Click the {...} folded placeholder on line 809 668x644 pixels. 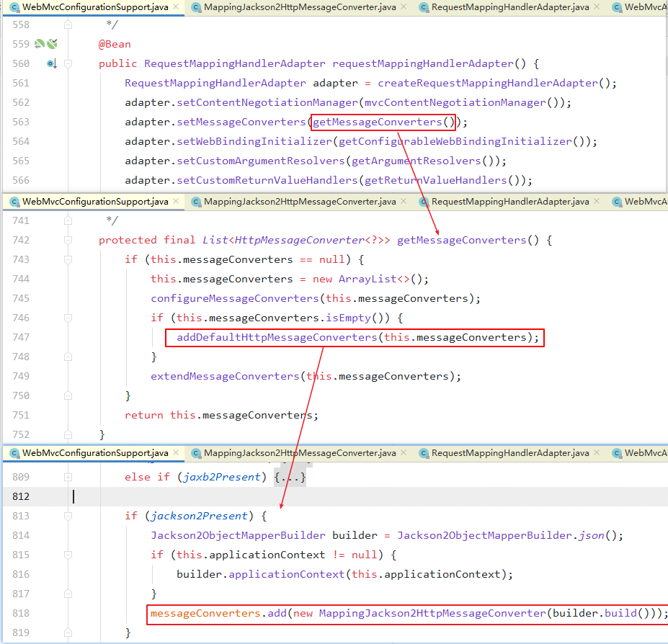click(x=290, y=477)
